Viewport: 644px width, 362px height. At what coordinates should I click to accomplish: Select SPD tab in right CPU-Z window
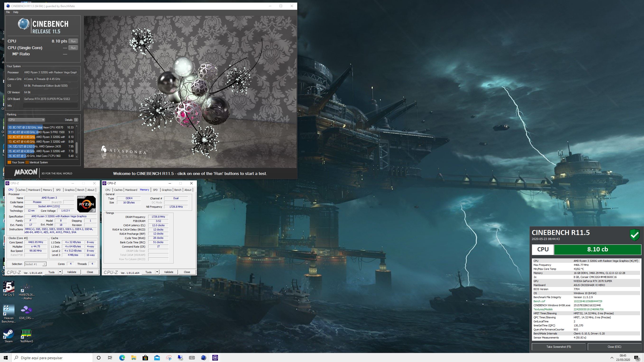pos(155,190)
